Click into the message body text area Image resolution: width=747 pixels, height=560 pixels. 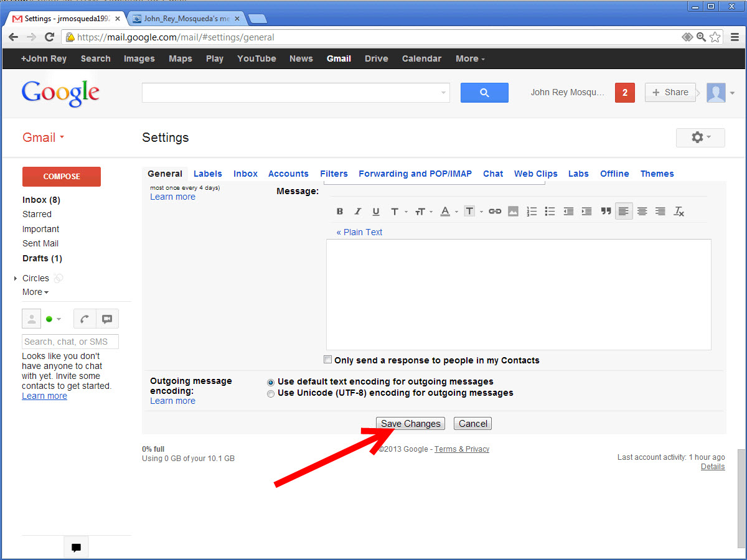pos(519,294)
